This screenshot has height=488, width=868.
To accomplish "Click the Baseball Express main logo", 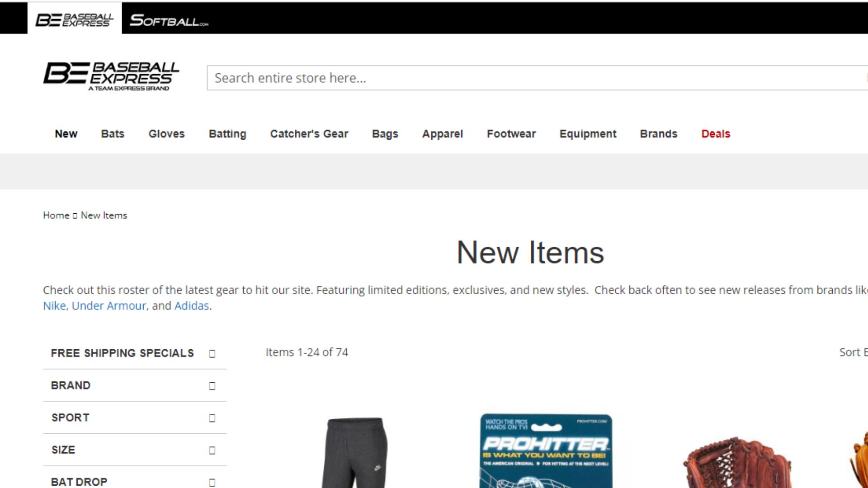I will pos(111,76).
